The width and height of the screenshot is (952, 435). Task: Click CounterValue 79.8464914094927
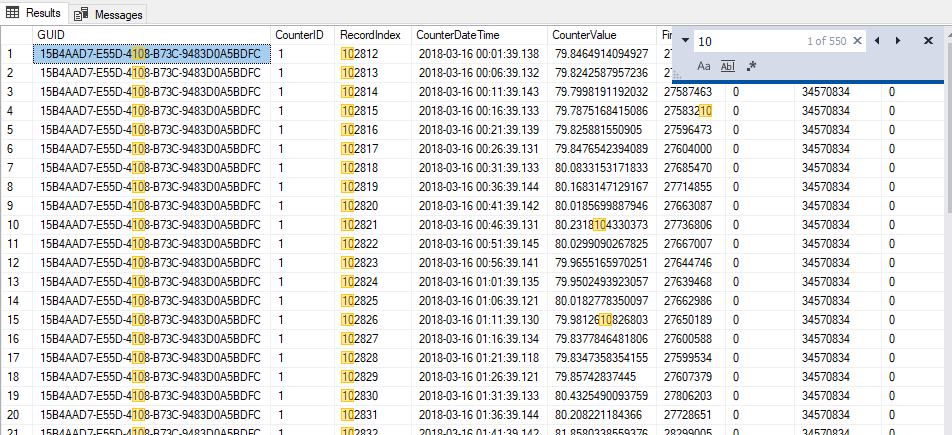[x=602, y=54]
